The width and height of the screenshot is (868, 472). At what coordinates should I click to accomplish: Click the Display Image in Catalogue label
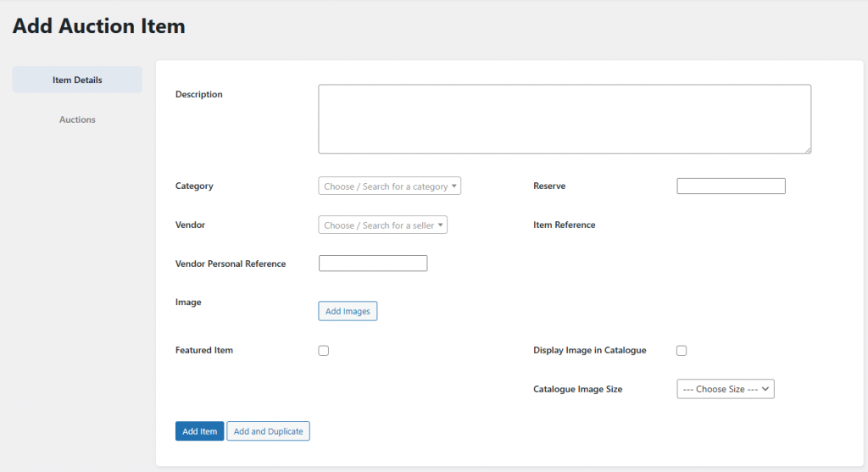[x=589, y=350]
